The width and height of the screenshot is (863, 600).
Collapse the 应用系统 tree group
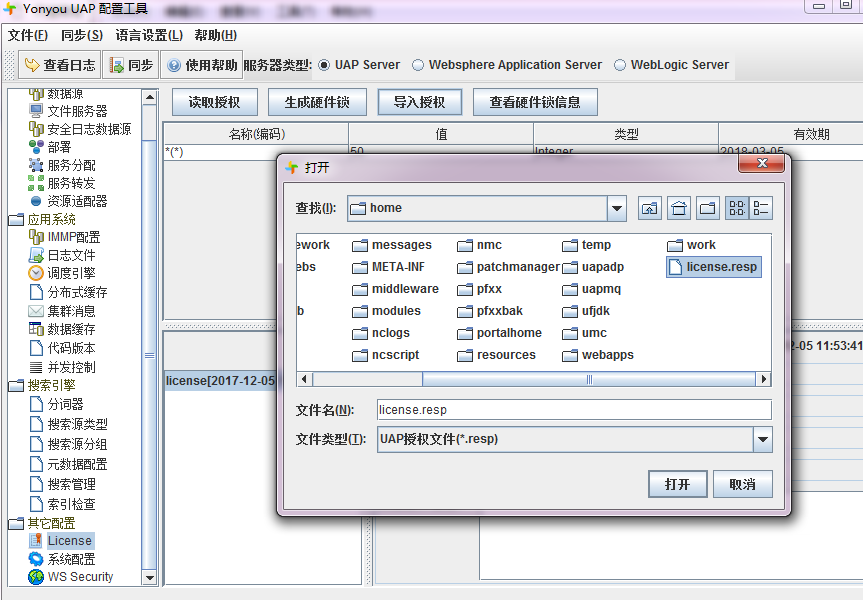coord(17,220)
